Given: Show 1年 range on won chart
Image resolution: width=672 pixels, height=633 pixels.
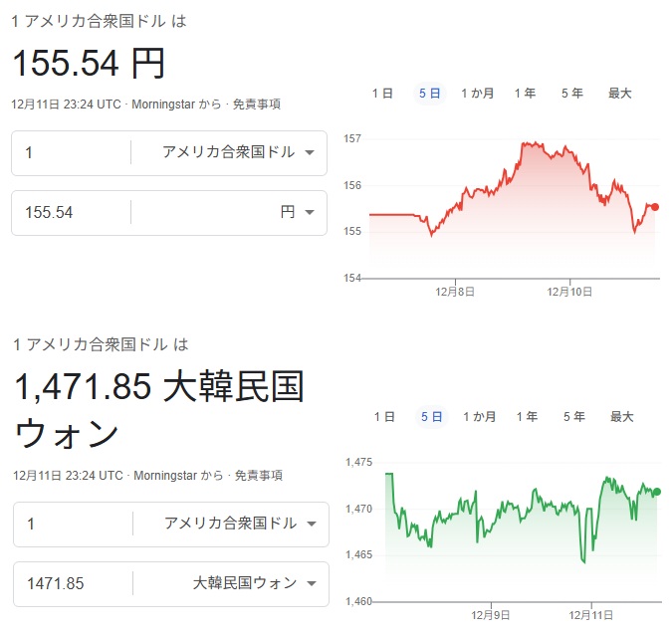Looking at the screenshot, I should pos(527,417).
